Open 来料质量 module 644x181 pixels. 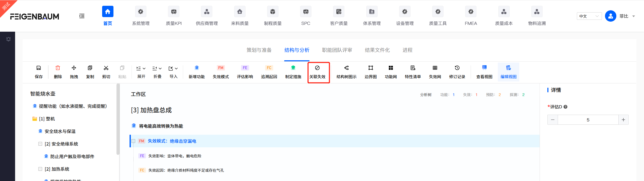(x=240, y=16)
